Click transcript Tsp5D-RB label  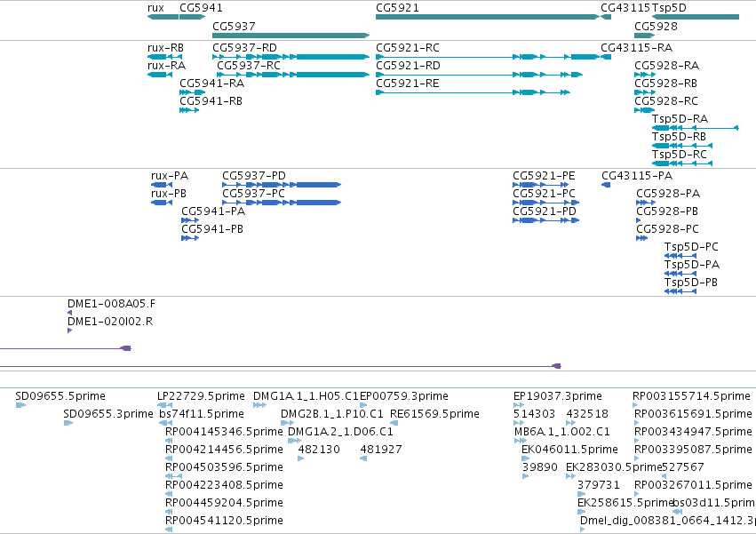click(679, 137)
